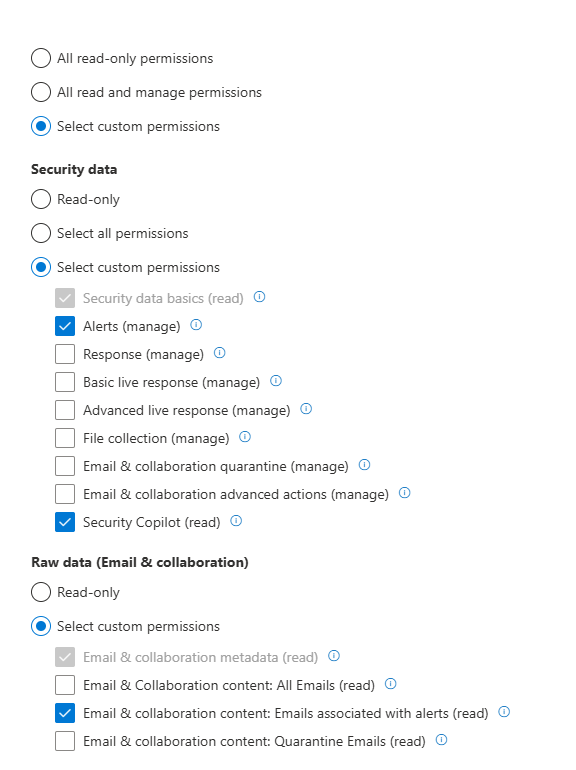Show info for Email & collaboration advanced actions
Image resolution: width=576 pixels, height=770 pixels.
coord(405,493)
